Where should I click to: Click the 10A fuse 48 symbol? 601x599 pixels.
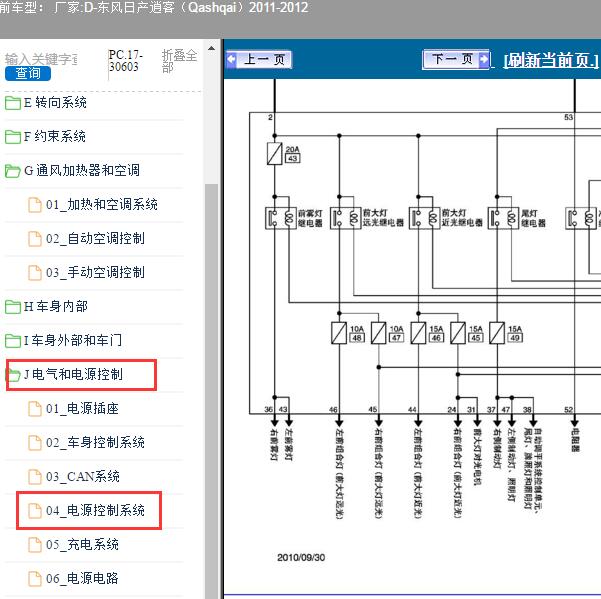339,333
